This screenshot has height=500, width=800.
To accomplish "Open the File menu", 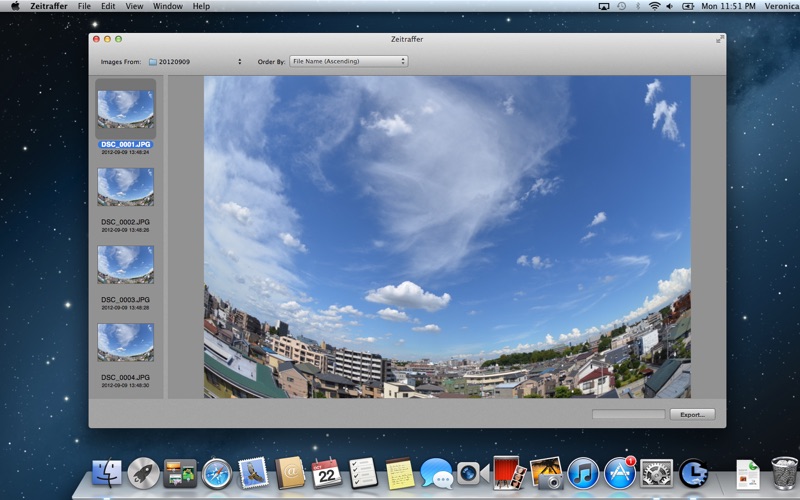I will tap(84, 6).
